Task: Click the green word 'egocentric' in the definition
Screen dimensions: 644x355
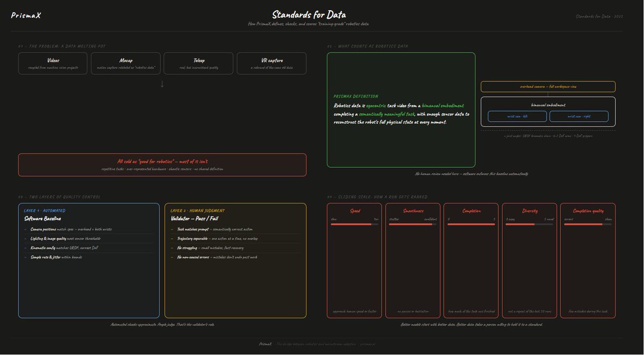Action: coord(376,106)
